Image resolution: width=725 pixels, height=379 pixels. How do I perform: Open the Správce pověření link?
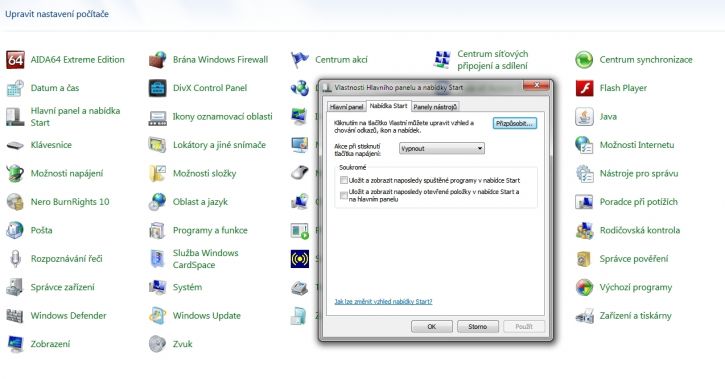pos(634,259)
